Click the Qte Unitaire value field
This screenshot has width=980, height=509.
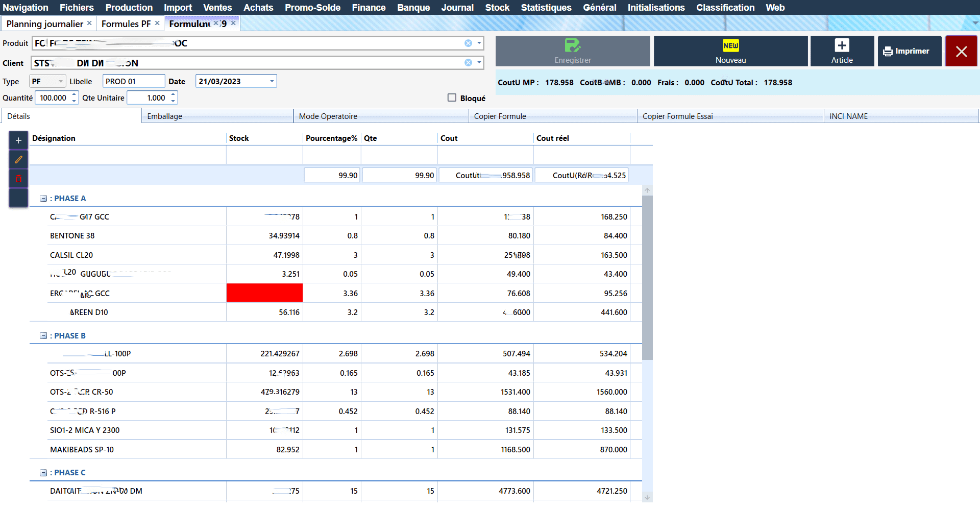point(149,98)
